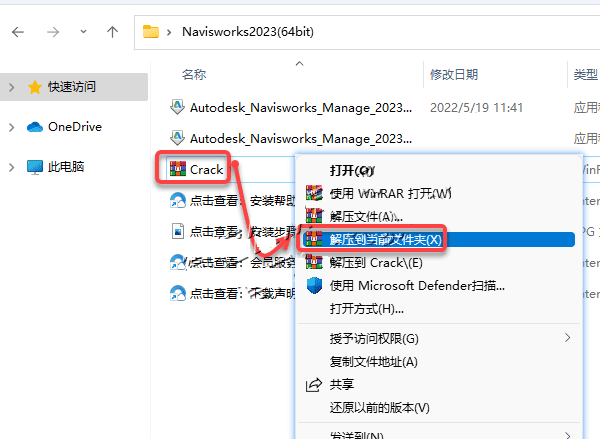This screenshot has height=439, width=600.
Task: Click the folder icon in address bar
Action: (x=151, y=31)
